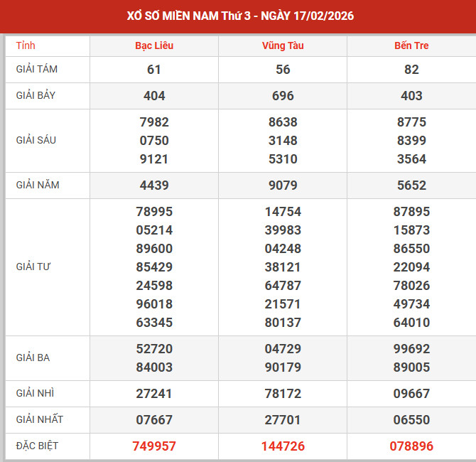Open the Vũng Tàu province link

[x=283, y=45]
